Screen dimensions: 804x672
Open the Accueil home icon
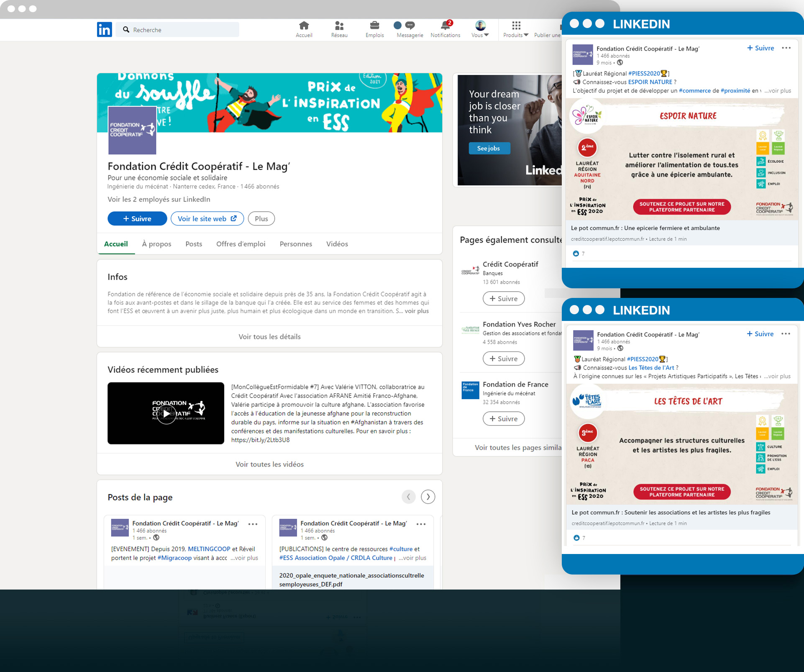[x=304, y=29]
